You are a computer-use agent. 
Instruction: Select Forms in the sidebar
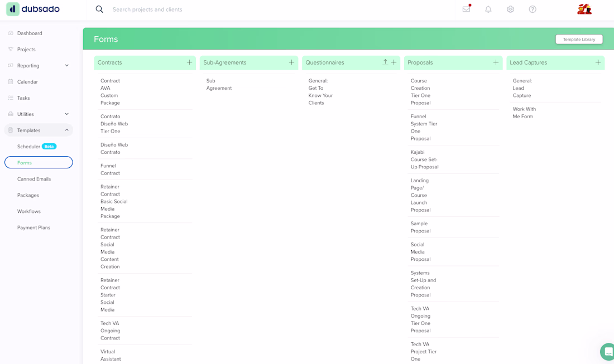tap(39, 163)
